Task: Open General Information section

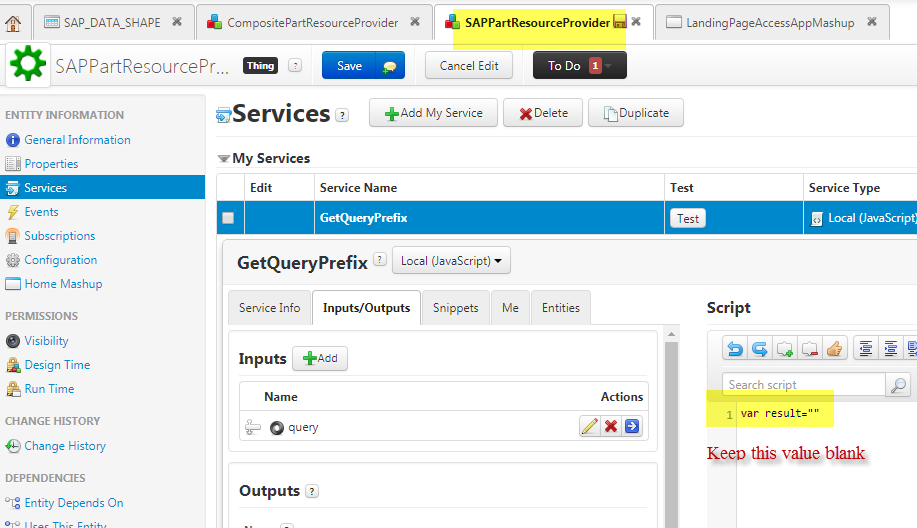Action: coord(77,140)
